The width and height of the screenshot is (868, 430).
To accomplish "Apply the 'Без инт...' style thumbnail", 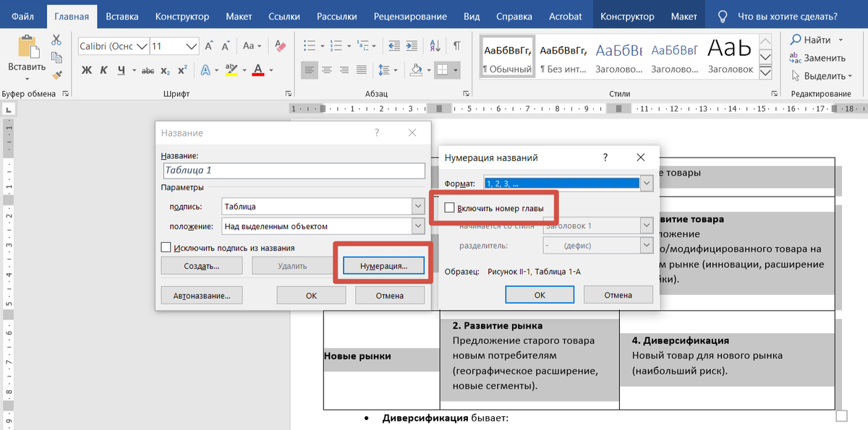I will [563, 57].
